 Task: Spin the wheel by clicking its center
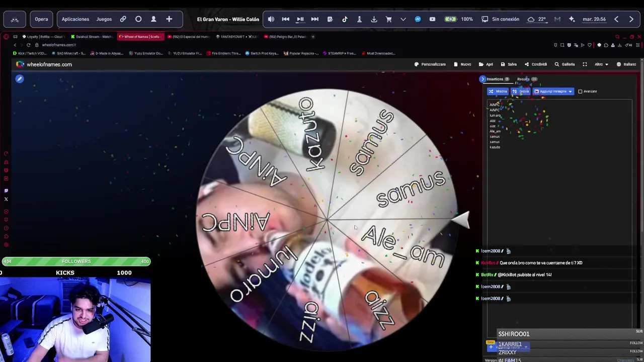point(327,220)
